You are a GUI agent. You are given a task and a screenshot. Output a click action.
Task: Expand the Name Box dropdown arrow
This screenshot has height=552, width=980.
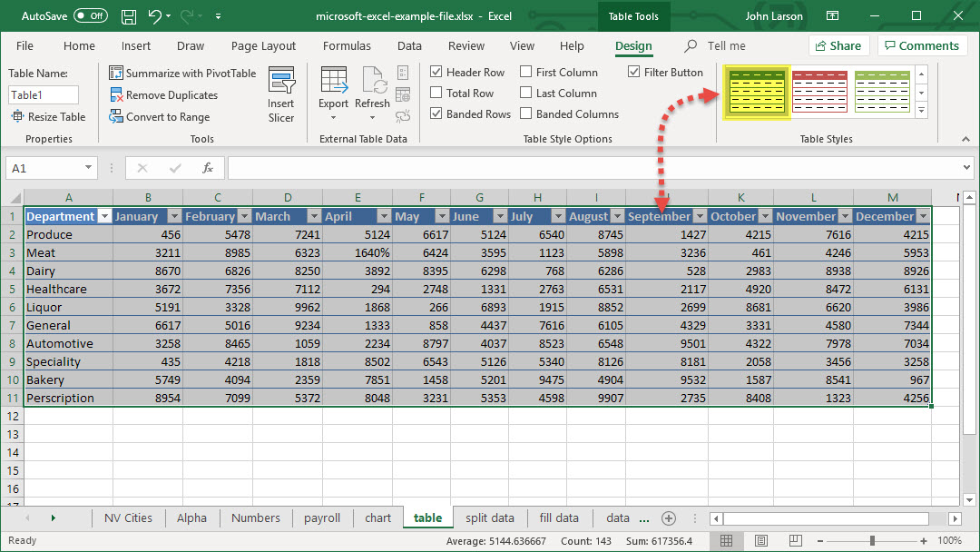point(88,168)
